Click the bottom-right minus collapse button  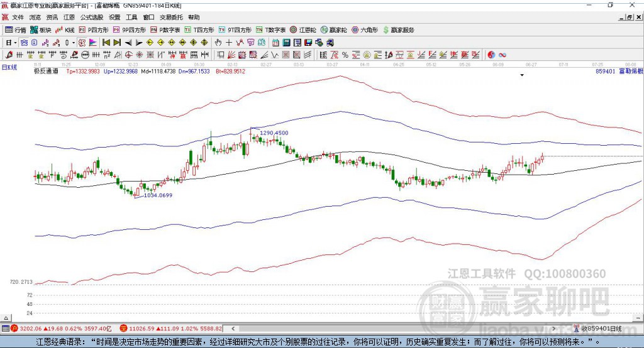pyautogui.click(x=638, y=318)
